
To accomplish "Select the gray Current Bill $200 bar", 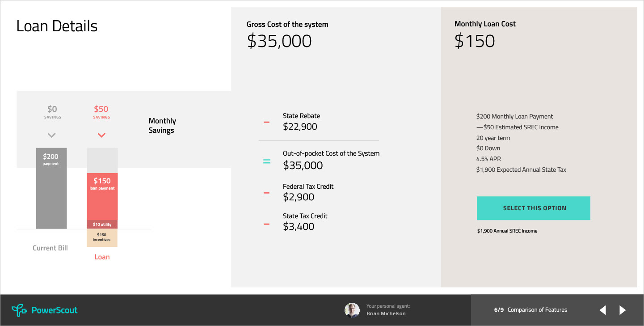I will pos(51,188).
